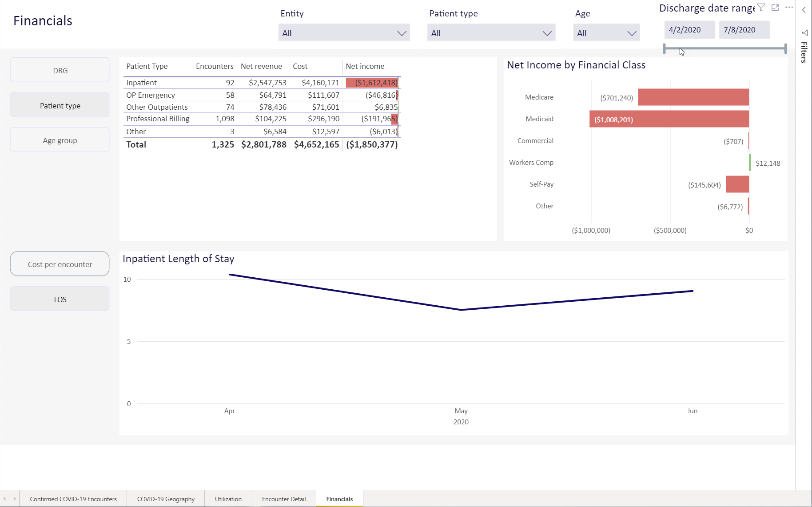Switch to Encounter Detail tab
Viewport: 812px width, 507px height.
coord(284,499)
